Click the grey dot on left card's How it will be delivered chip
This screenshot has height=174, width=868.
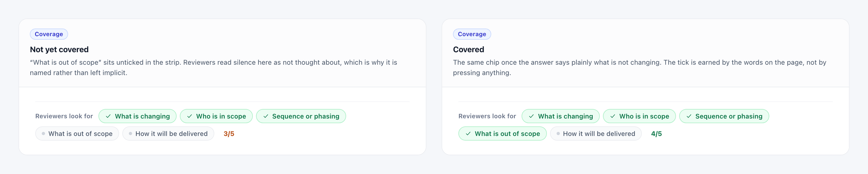(x=131, y=134)
